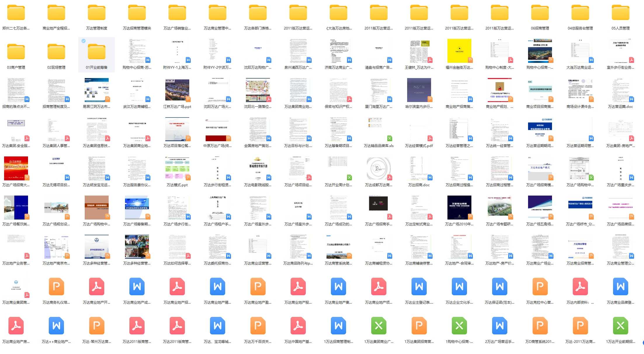Open the 万达广场餐饮类... blue thumbnail
This screenshot has height=354, width=644.
pyautogui.click(x=16, y=208)
